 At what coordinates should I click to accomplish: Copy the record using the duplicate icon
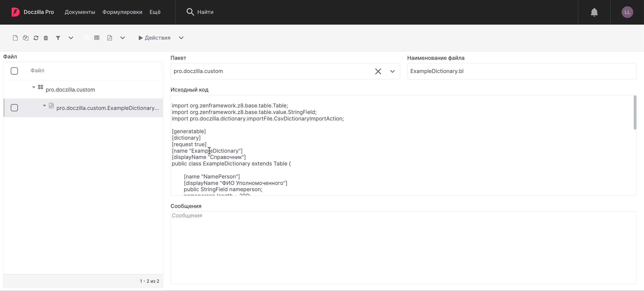pyautogui.click(x=26, y=38)
